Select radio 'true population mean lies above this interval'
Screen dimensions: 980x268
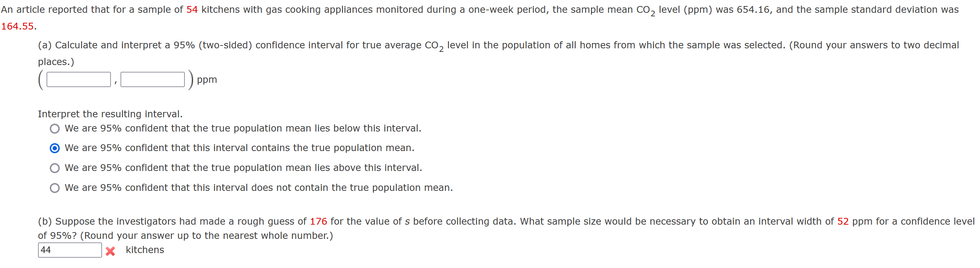tap(55, 168)
